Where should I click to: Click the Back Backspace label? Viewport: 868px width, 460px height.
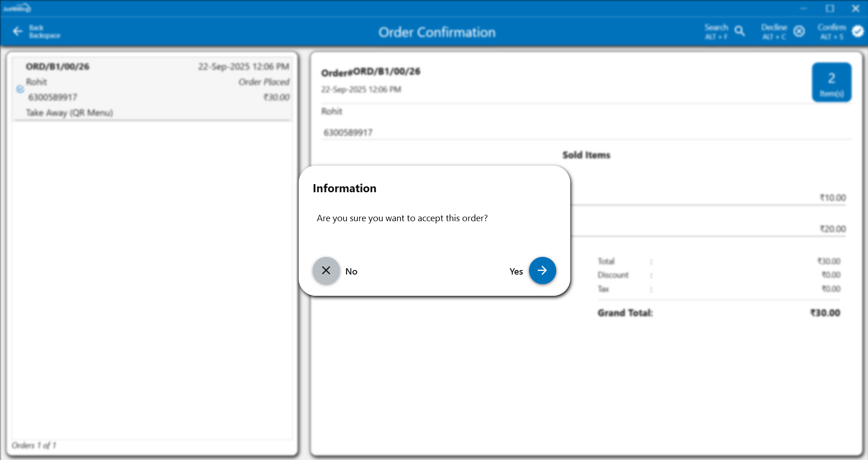click(44, 32)
